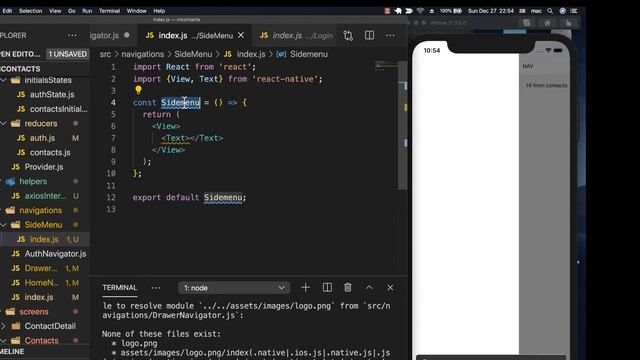The image size is (640, 360).
Task: Expand the ContactDetail folder
Action: click(4, 326)
